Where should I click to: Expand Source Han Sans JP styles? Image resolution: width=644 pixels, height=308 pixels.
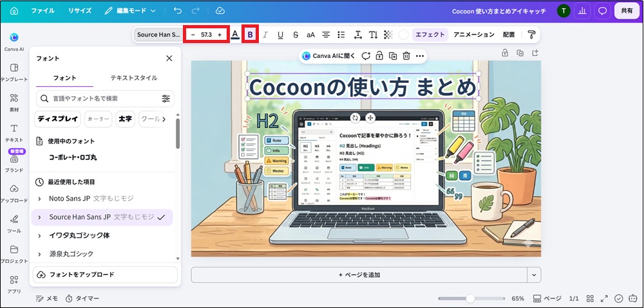39,217
